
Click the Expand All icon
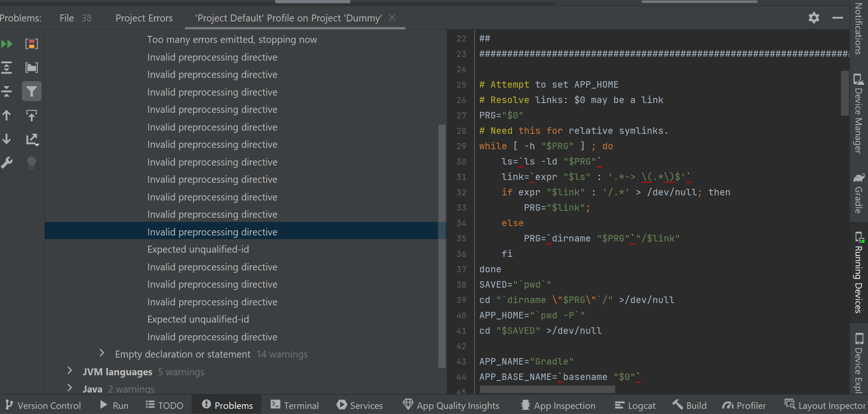[x=7, y=68]
